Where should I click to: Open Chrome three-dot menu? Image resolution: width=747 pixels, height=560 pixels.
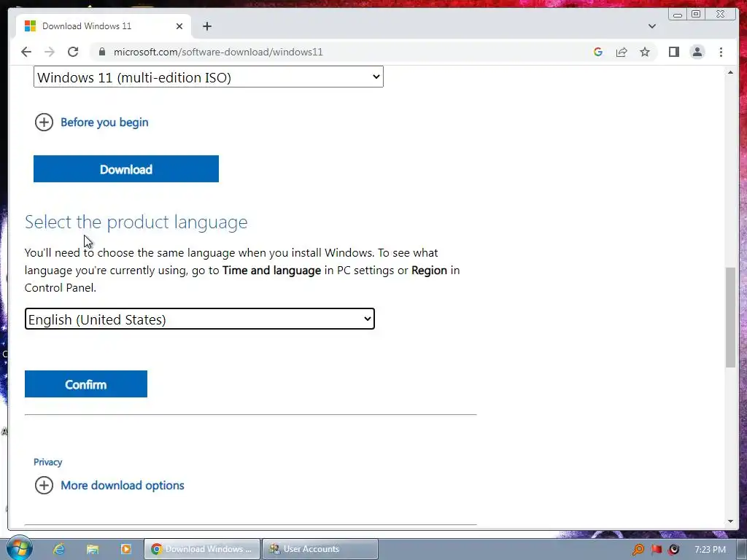[721, 52]
